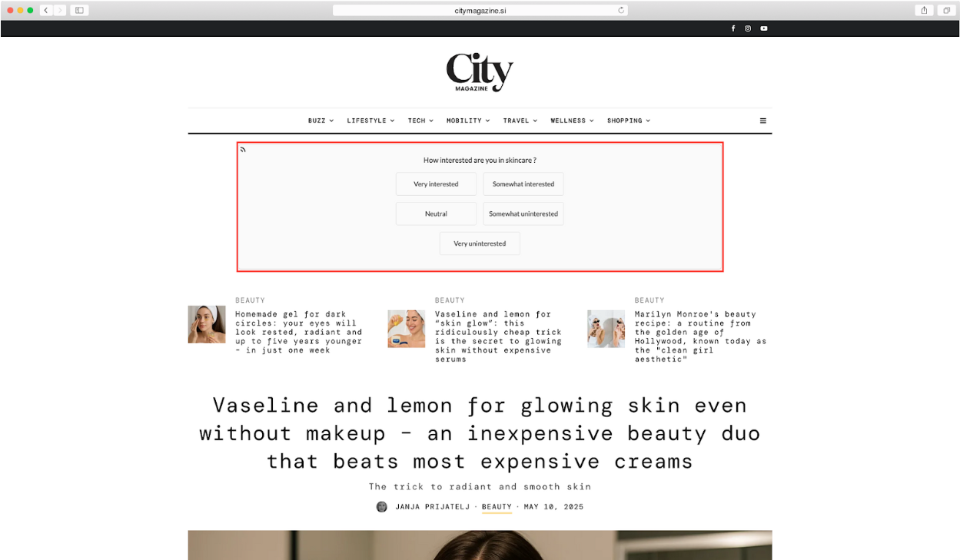Click author avatar next to Janja Prijatelj
This screenshot has height=560, width=960.
[x=381, y=507]
